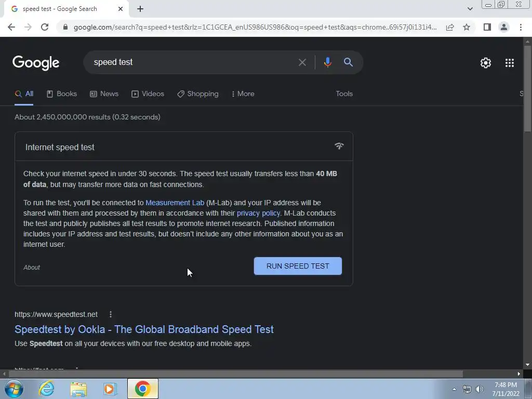The height and width of the screenshot is (399, 532).
Task: Select the All results tab
Action: click(x=24, y=94)
